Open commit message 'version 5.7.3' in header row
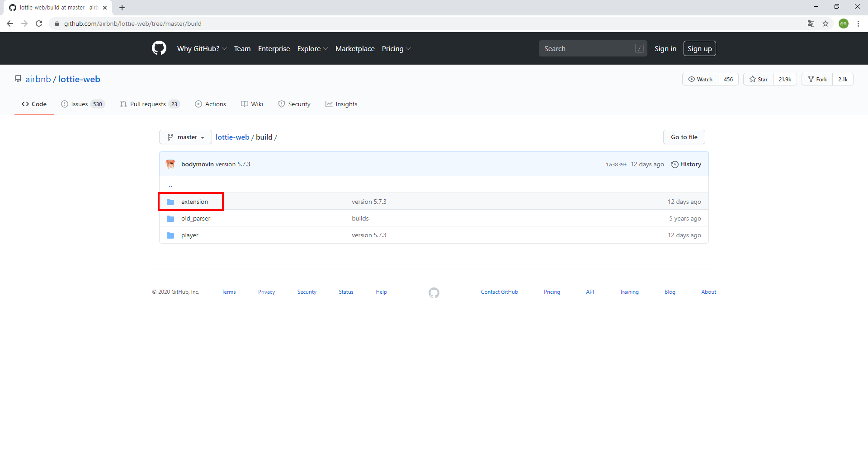Screen dimensions: 868x470 tap(233, 164)
